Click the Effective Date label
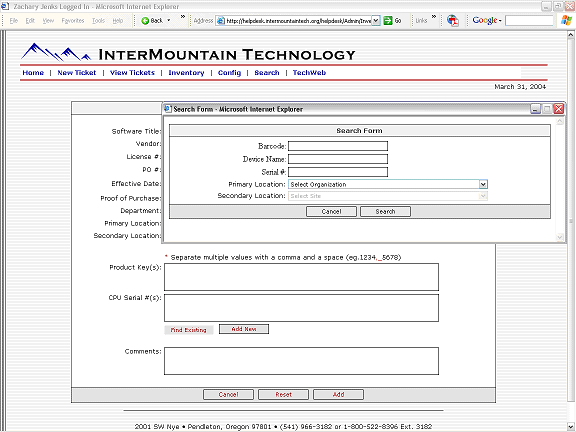This screenshot has height=432, width=576. pyautogui.click(x=136, y=184)
